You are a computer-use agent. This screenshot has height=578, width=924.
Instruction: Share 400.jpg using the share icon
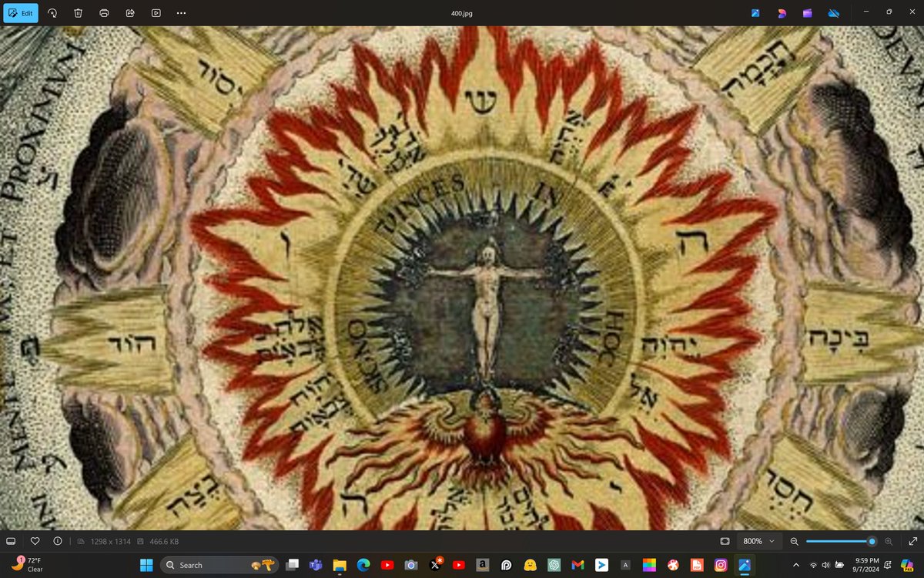coord(130,13)
